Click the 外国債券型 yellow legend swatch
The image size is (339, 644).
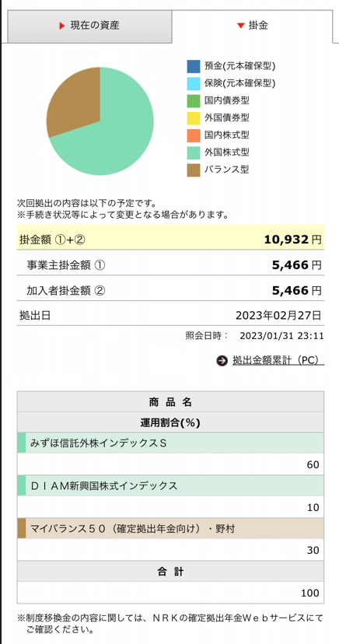(194, 118)
